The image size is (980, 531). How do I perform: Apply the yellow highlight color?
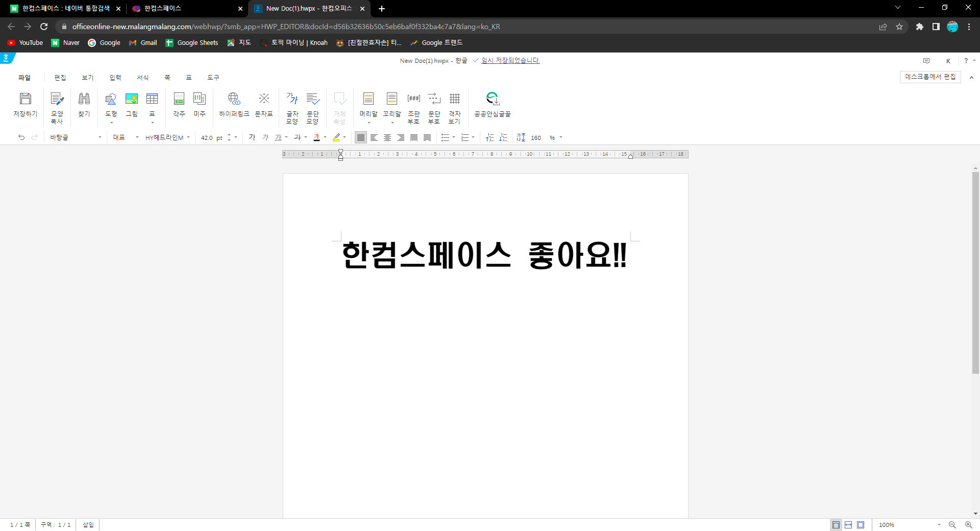pos(336,137)
